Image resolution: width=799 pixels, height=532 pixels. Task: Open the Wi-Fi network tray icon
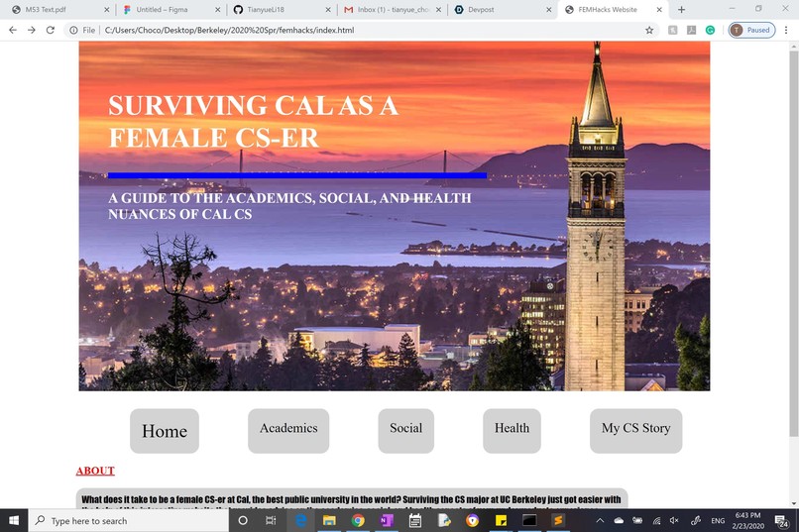pos(656,520)
